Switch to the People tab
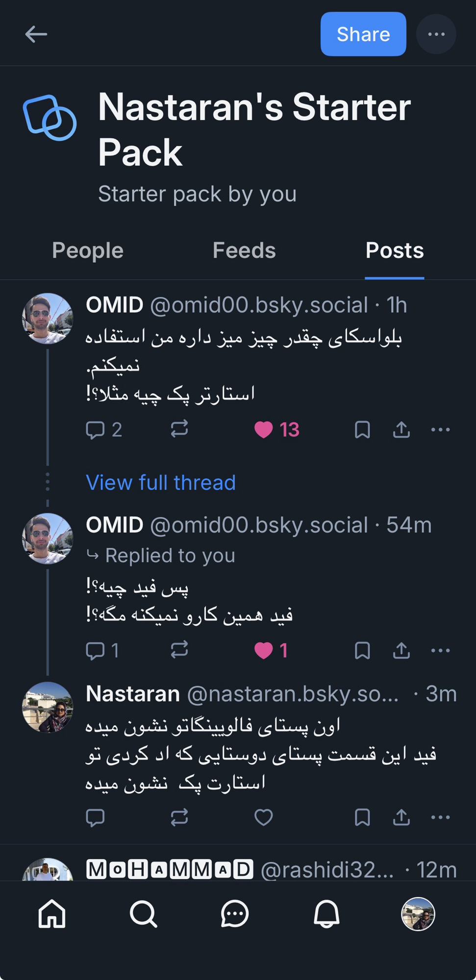The height and width of the screenshot is (980, 476). point(88,250)
